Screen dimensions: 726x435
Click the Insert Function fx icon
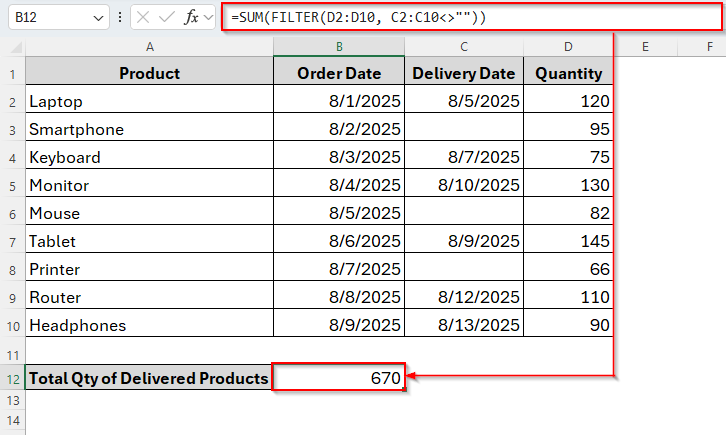tap(193, 18)
